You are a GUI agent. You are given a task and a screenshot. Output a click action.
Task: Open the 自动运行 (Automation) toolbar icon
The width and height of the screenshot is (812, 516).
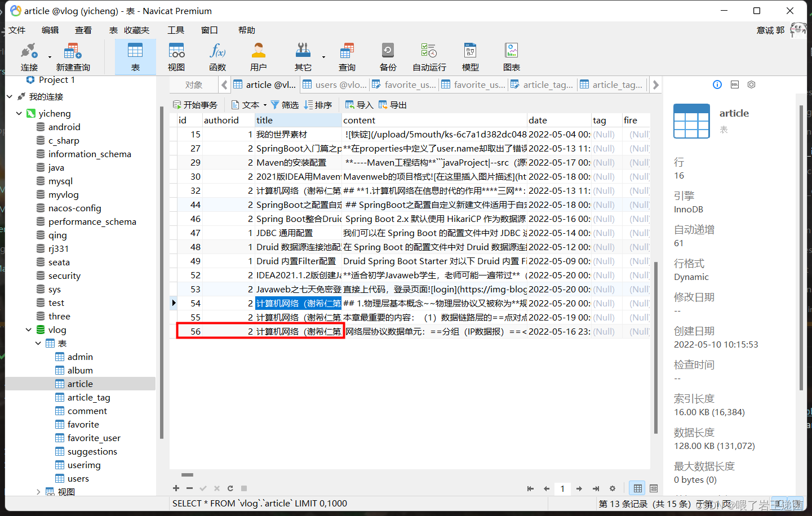(x=429, y=57)
